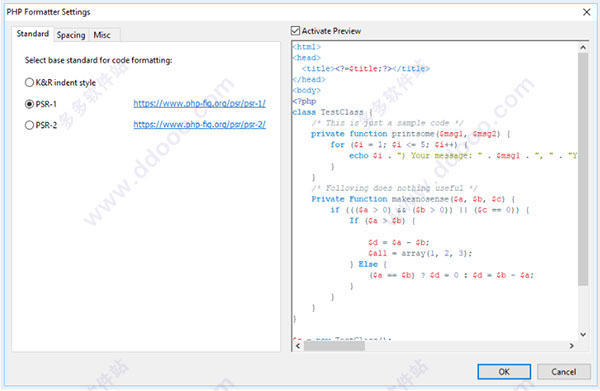Click the Cancel button
Screen dimensions: 600x391
point(564,371)
